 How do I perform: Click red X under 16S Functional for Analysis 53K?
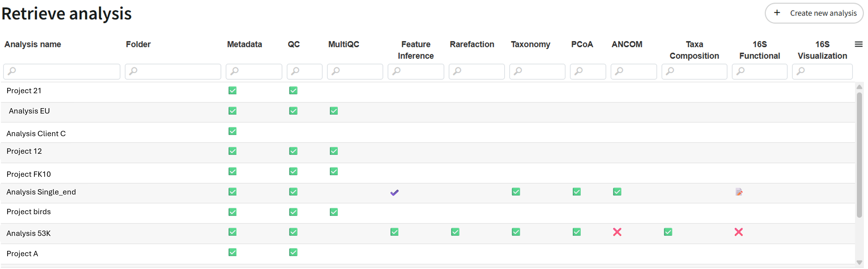pyautogui.click(x=738, y=232)
